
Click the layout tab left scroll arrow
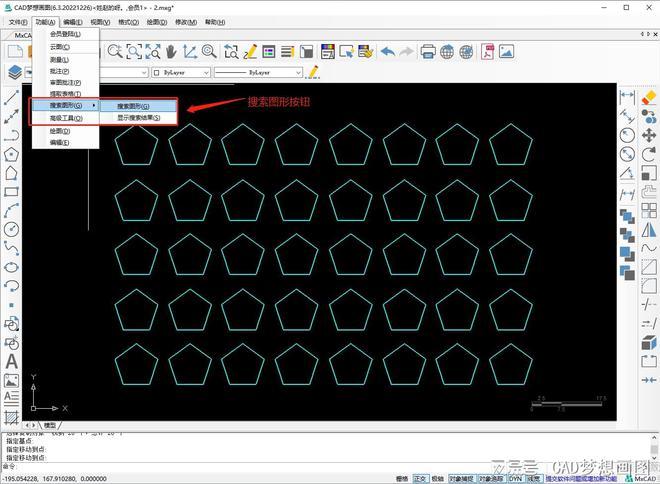[x=27, y=425]
